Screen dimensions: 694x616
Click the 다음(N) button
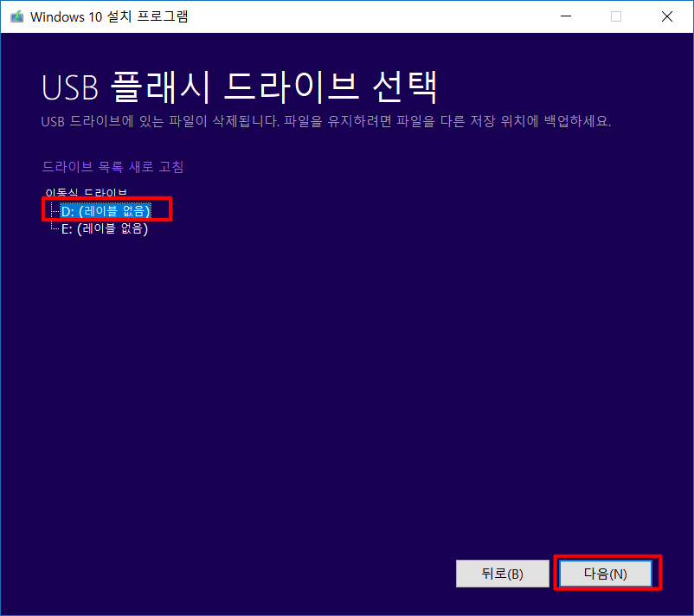(606, 574)
